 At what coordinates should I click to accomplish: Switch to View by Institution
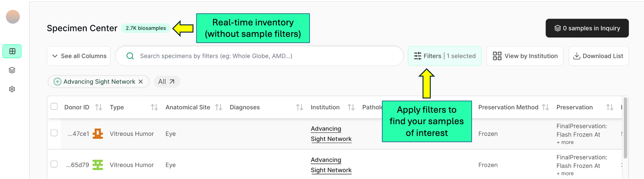click(x=525, y=56)
